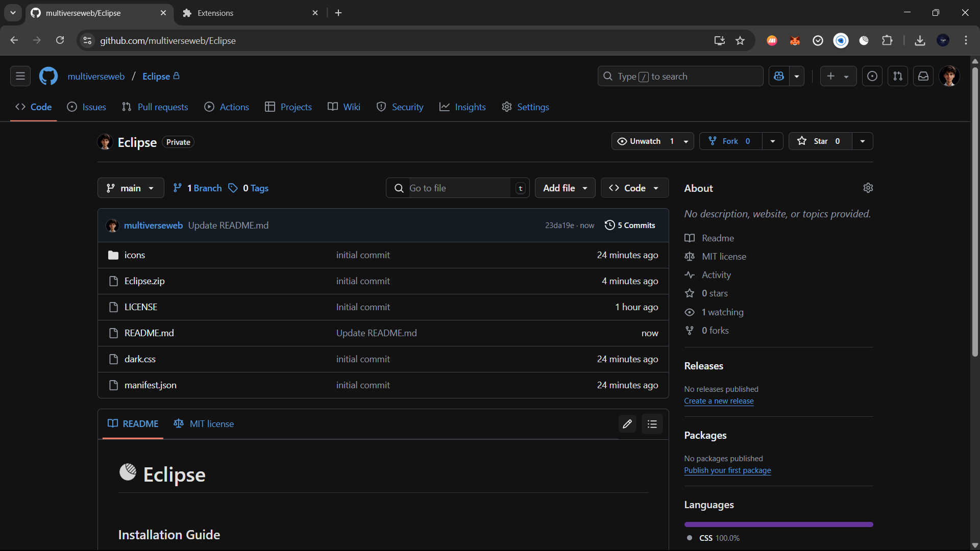The image size is (980, 551).
Task: Open the Actions tab
Action: click(x=227, y=107)
